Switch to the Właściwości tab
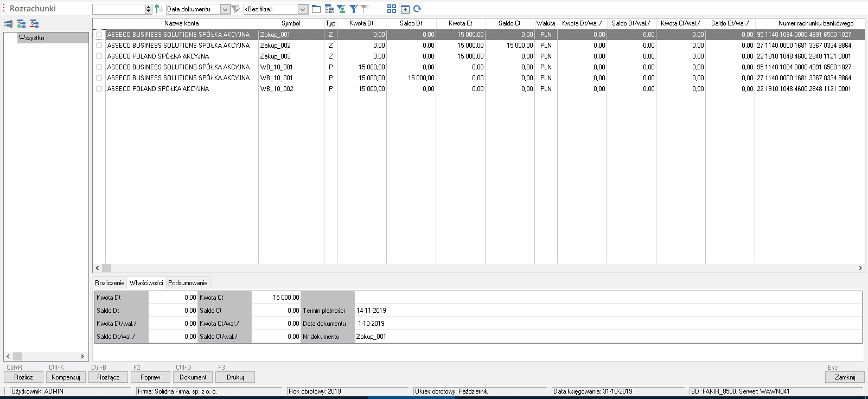The image size is (868, 399). point(146,283)
